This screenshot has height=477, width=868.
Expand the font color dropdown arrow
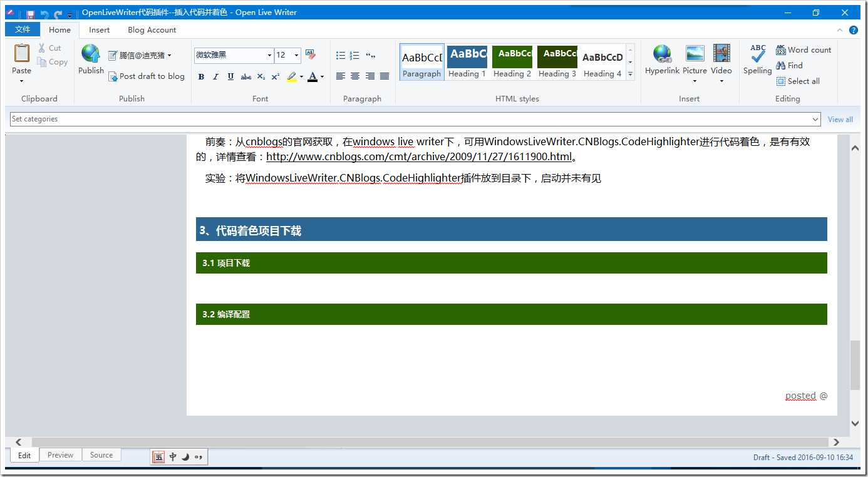coord(322,77)
